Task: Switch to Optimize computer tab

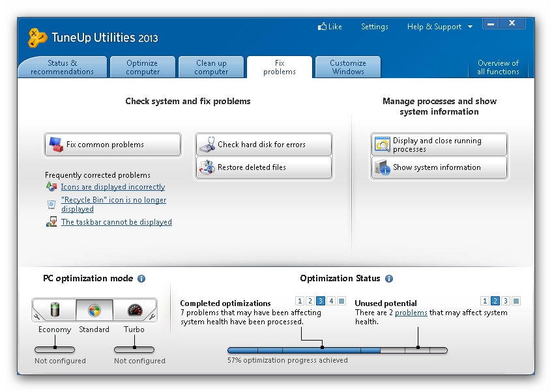Action: [x=143, y=67]
